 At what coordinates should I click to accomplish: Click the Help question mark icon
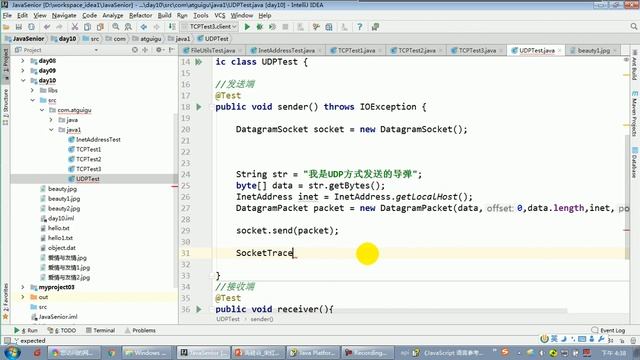click(x=360, y=27)
